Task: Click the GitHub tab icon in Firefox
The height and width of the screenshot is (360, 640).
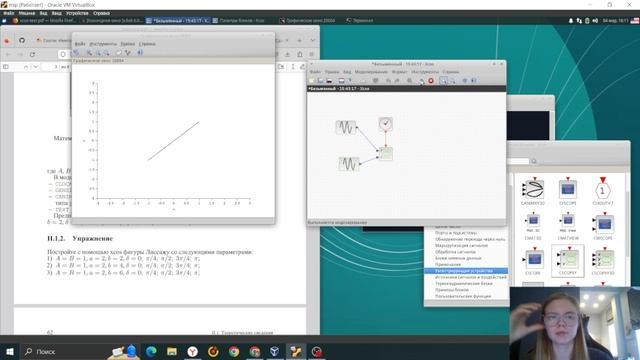Action: (22, 40)
